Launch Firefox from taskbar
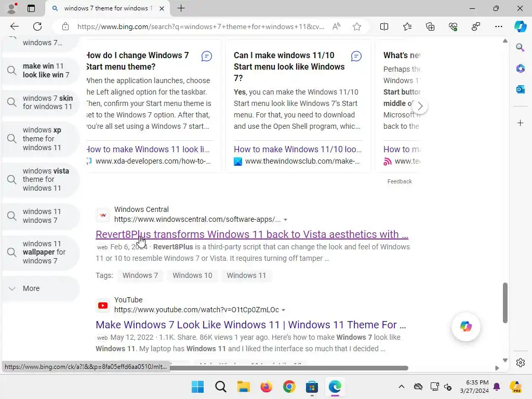The height and width of the screenshot is (399, 532). pos(267,387)
